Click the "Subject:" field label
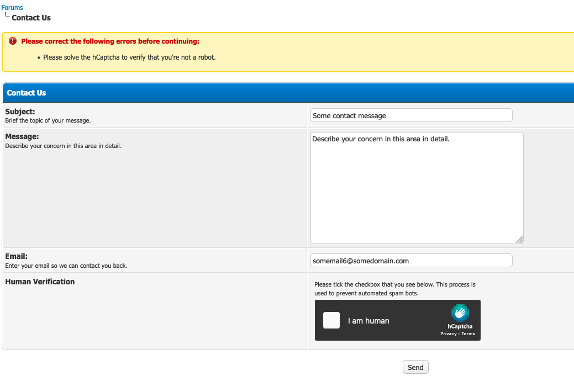Image resolution: width=574 pixels, height=392 pixels. (x=20, y=112)
